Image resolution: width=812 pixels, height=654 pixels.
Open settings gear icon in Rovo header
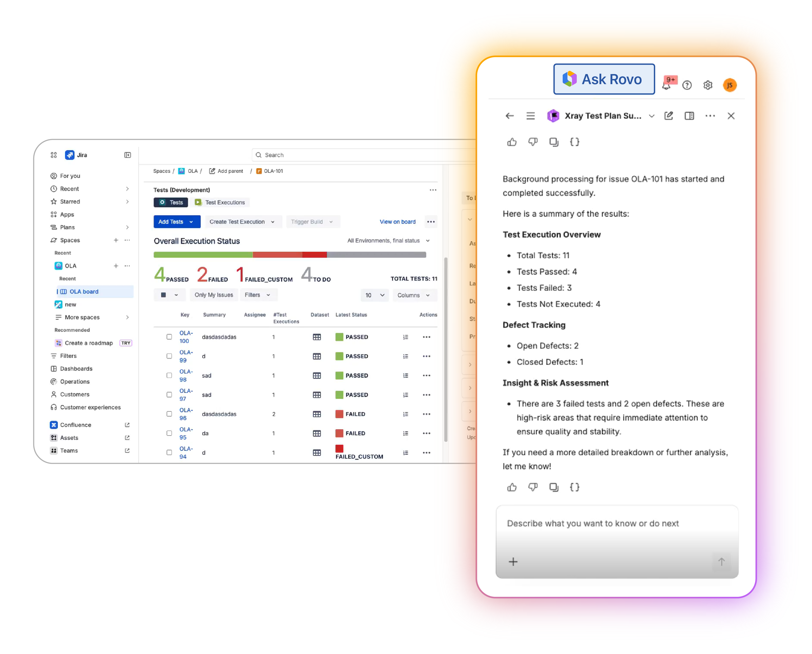[x=708, y=85]
